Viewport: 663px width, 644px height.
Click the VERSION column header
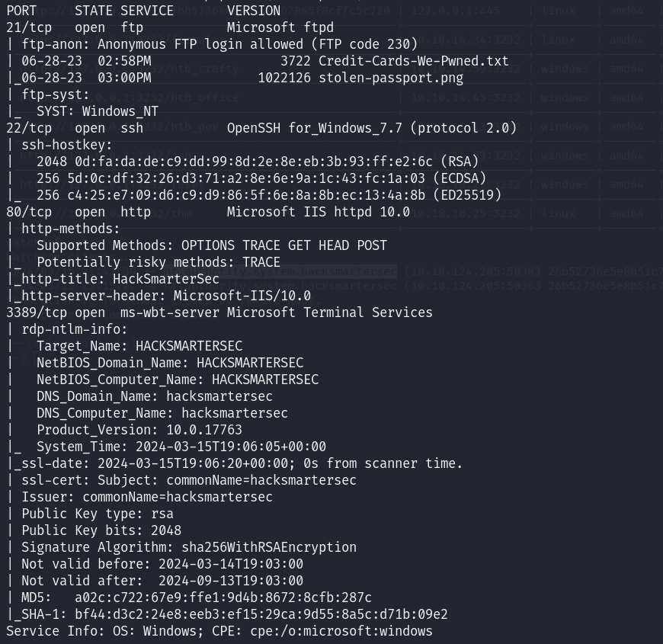click(x=254, y=11)
